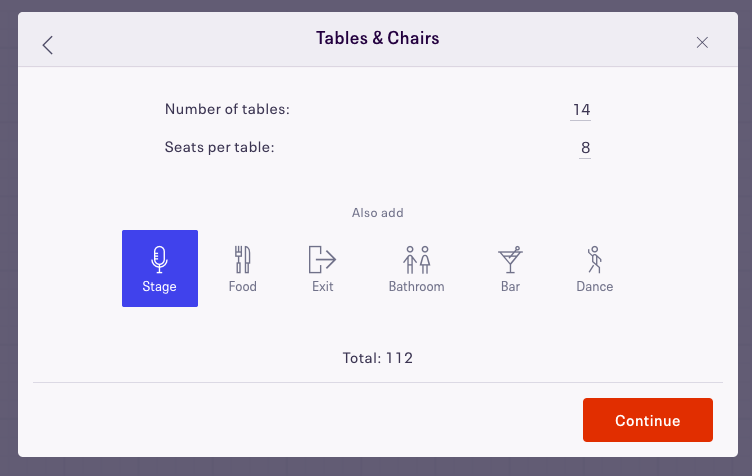The height and width of the screenshot is (476, 752).
Task: Click the Bathroom text label
Action: pyautogui.click(x=416, y=287)
